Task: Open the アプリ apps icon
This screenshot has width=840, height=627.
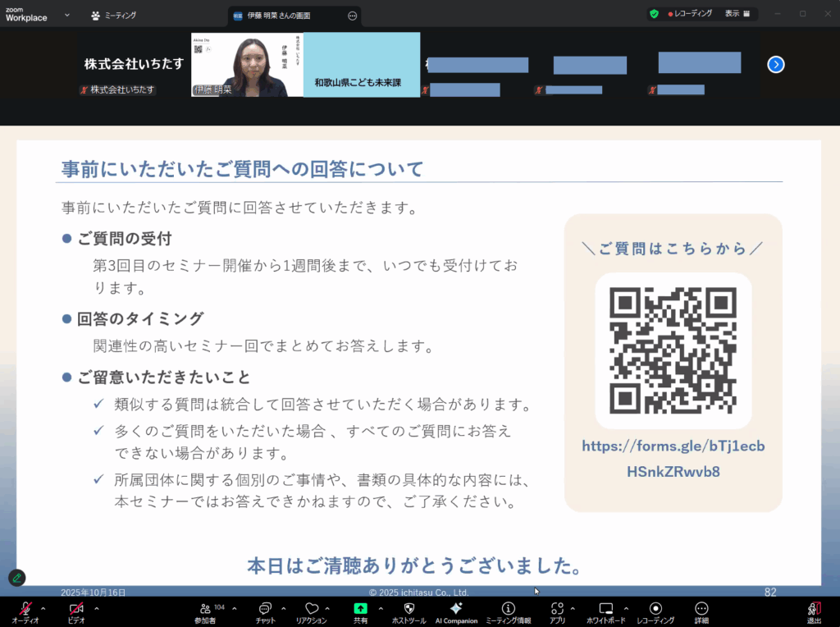Action: [557, 610]
